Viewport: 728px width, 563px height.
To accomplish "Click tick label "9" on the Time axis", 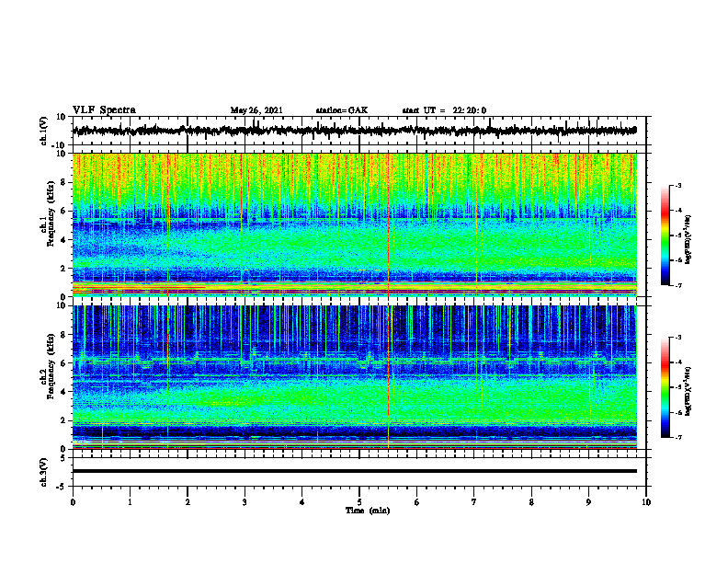I will (x=588, y=502).
